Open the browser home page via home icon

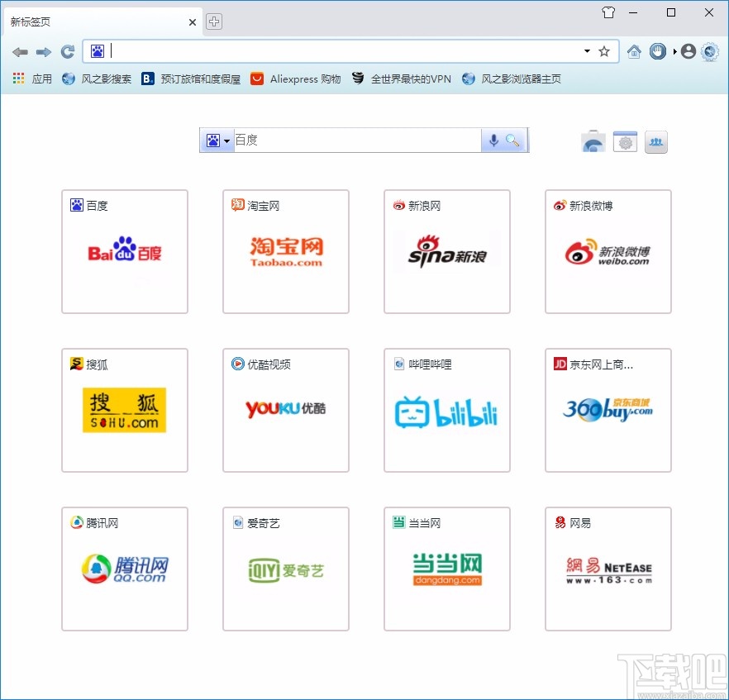point(634,51)
